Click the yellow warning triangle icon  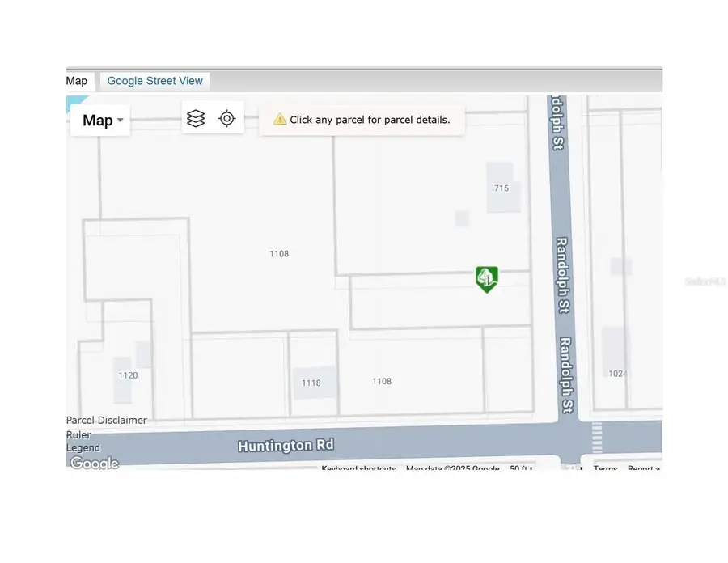pos(279,118)
